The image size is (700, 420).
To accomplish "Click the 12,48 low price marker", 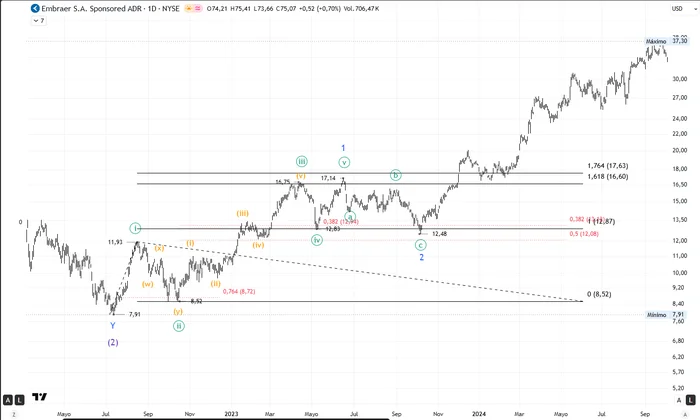I will point(439,234).
